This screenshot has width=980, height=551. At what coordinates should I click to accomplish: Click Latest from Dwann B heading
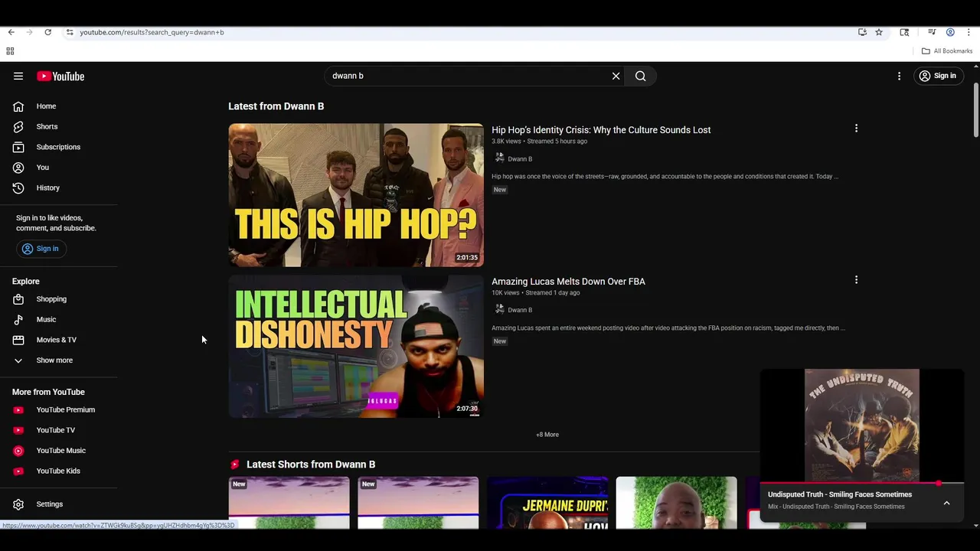[x=276, y=106]
